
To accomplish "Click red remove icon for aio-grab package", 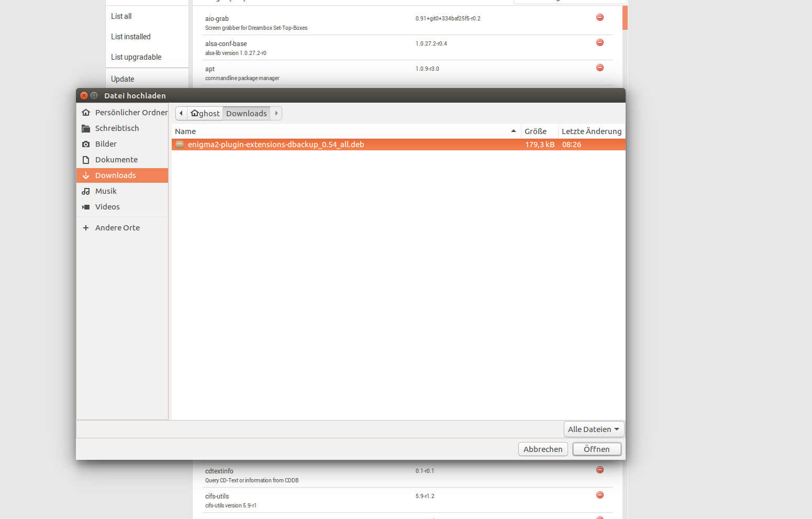I will coord(600,18).
